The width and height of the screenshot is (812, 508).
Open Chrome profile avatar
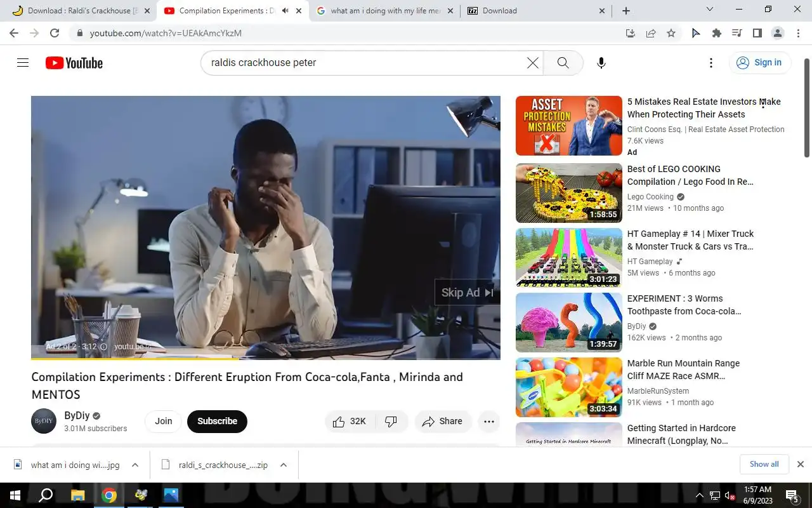pyautogui.click(x=778, y=33)
